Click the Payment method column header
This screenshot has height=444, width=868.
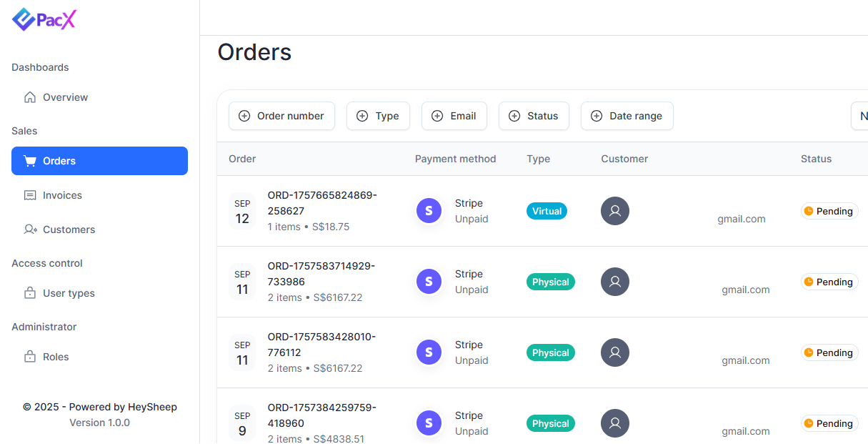click(x=455, y=159)
